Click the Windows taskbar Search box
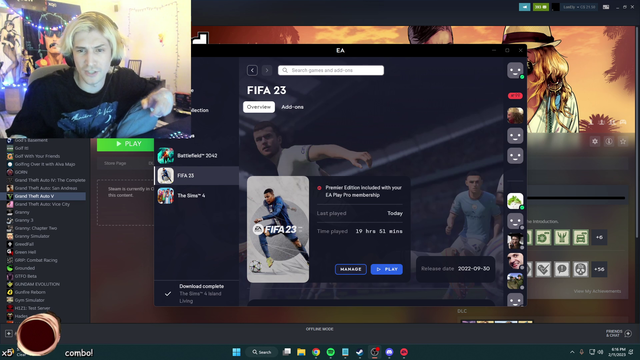 262,352
